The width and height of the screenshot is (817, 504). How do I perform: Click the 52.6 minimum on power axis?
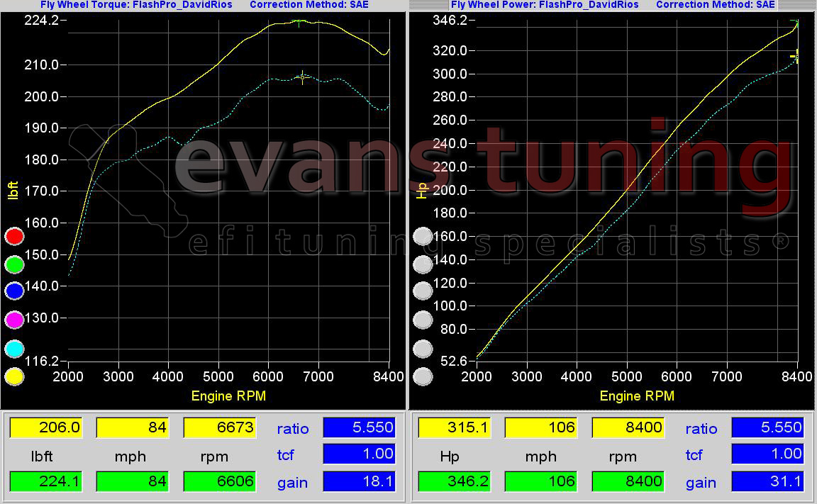tap(454, 361)
